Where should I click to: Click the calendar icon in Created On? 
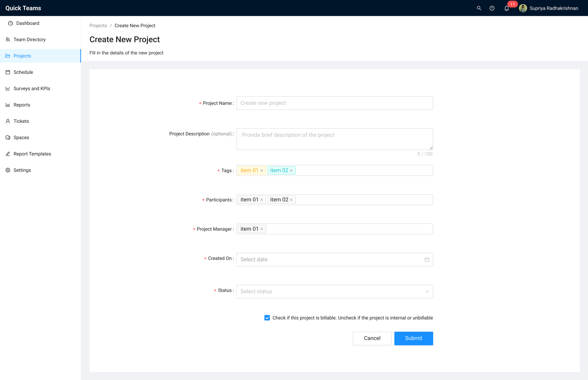click(427, 259)
